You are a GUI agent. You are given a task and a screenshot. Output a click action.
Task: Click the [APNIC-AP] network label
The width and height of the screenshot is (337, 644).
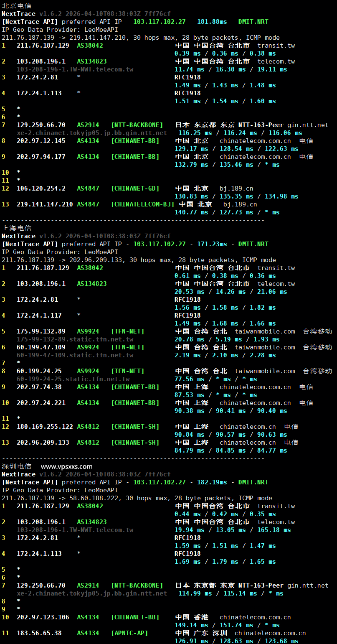point(129,633)
